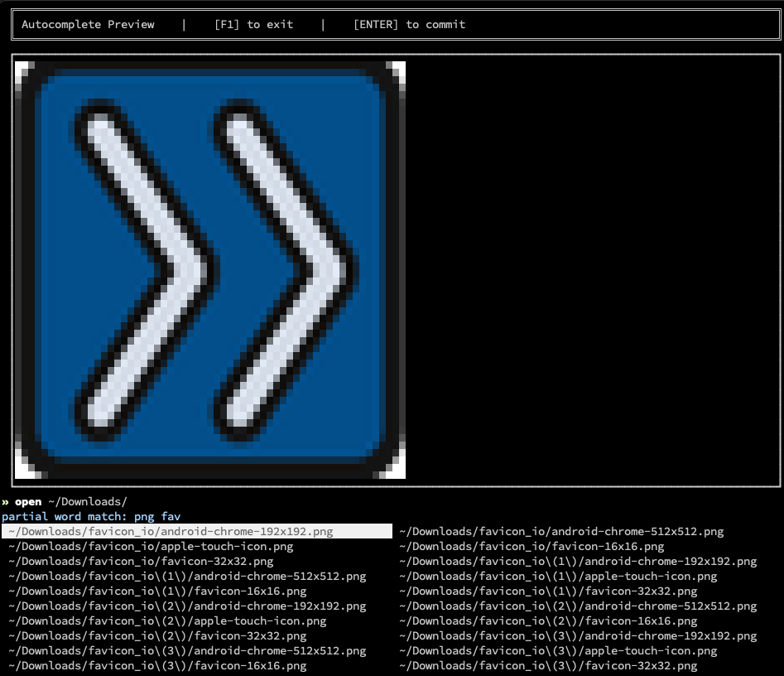Pick favicon_io\(3\)/favicon-32x32.png from list
Image resolution: width=784 pixels, height=676 pixels.
pyautogui.click(x=548, y=665)
